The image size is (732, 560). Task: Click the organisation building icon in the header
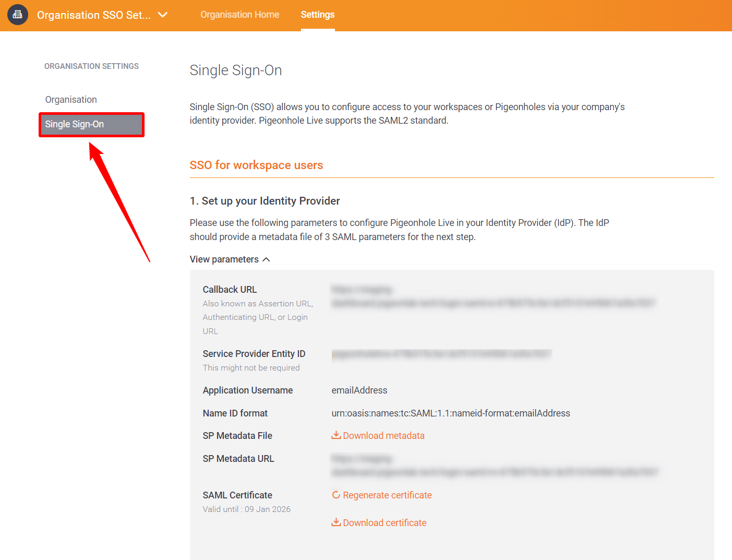(x=17, y=15)
